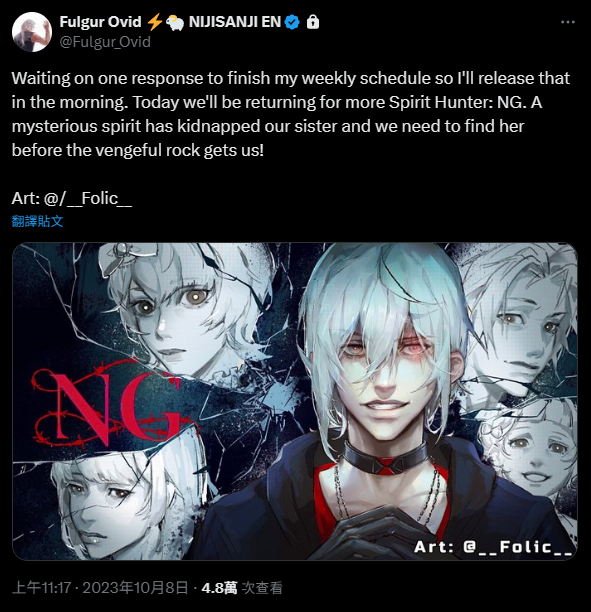The image size is (591, 612).
Task: Open the three-dot more options menu
Action: click(x=568, y=22)
